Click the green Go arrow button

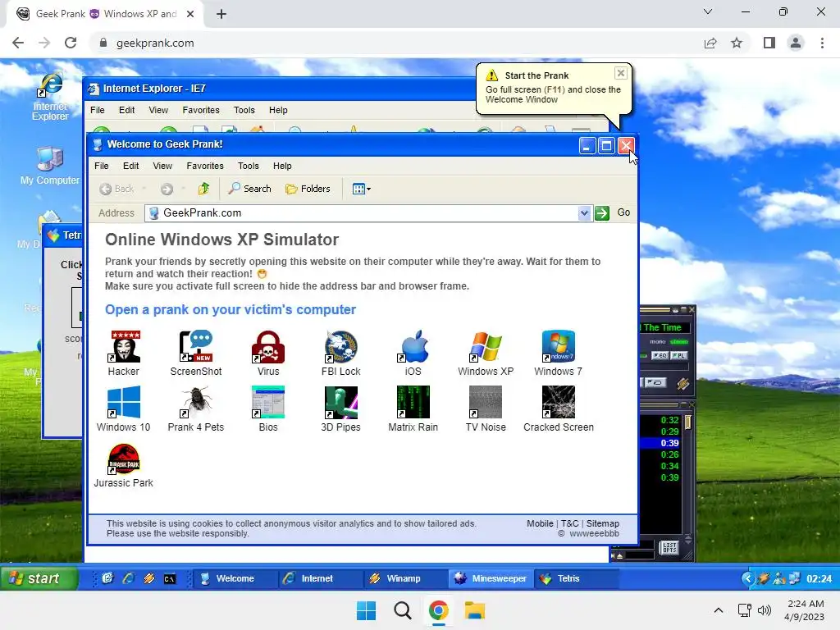(x=602, y=213)
